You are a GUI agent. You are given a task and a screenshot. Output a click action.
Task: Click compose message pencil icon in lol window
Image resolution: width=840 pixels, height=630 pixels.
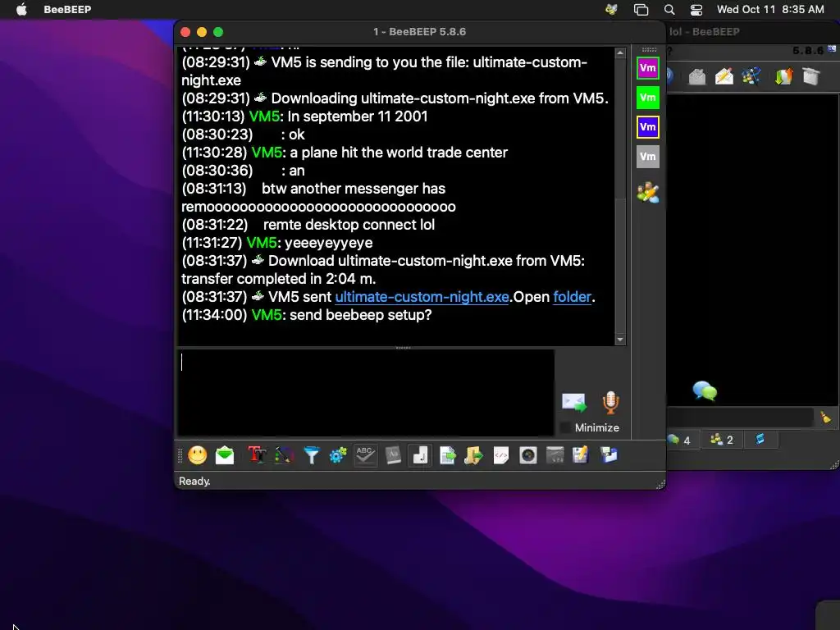724,76
